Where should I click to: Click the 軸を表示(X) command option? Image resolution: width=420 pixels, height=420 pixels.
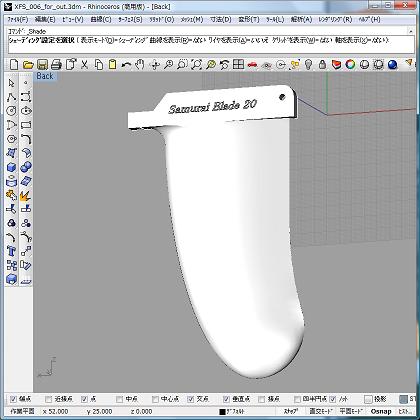tap(363, 40)
